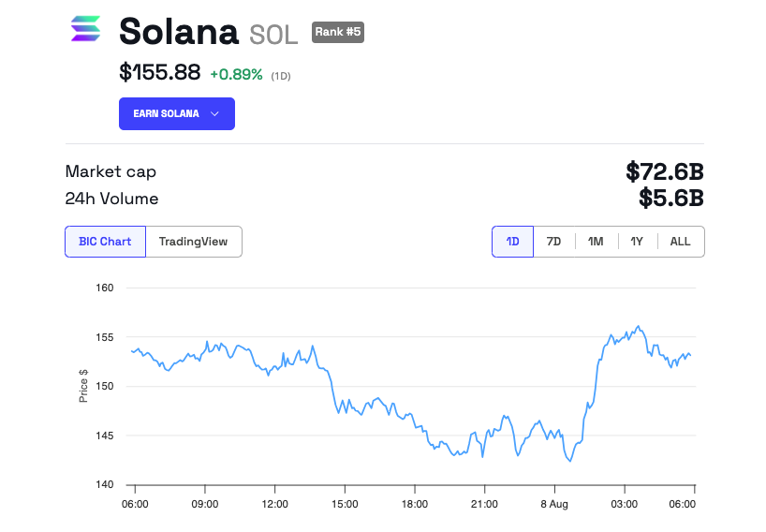
Task: Select the 1Y time range
Action: (x=637, y=242)
